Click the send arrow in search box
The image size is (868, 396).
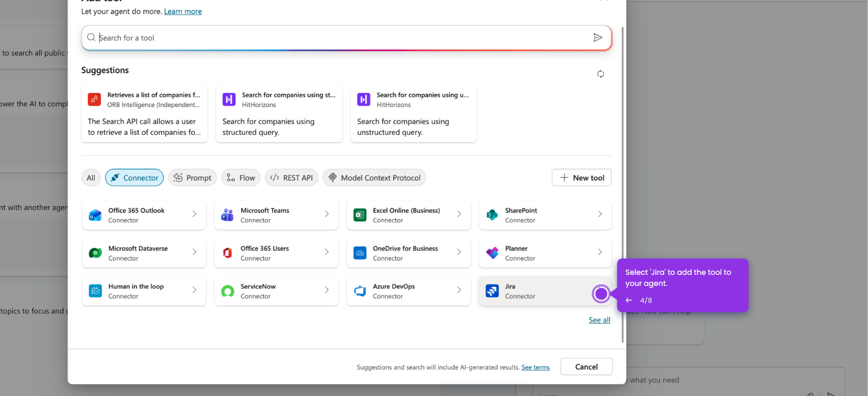597,37
